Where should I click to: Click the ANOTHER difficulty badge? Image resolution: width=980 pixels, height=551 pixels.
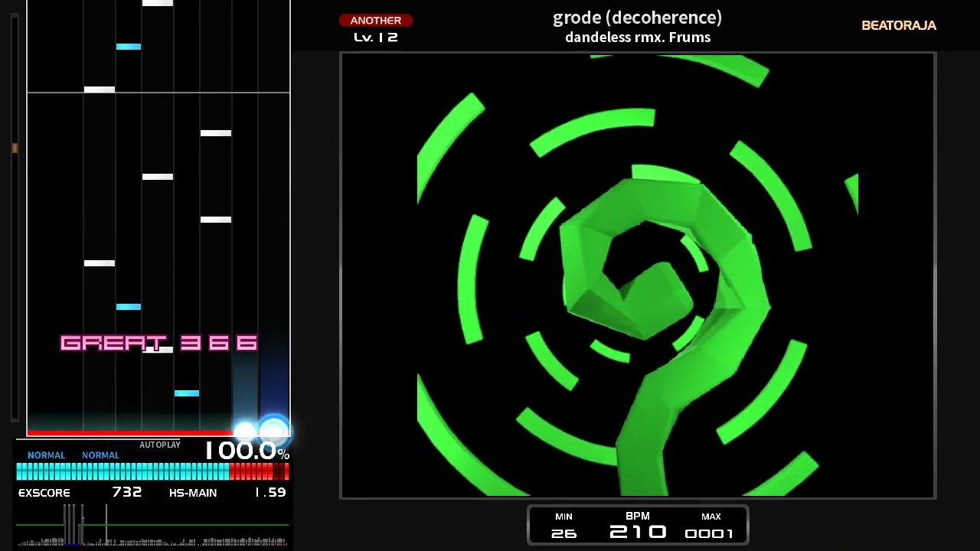[x=376, y=21]
